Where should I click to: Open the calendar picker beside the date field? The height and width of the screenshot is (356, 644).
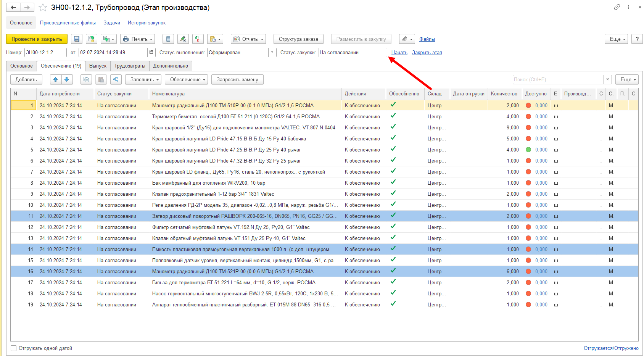point(151,52)
